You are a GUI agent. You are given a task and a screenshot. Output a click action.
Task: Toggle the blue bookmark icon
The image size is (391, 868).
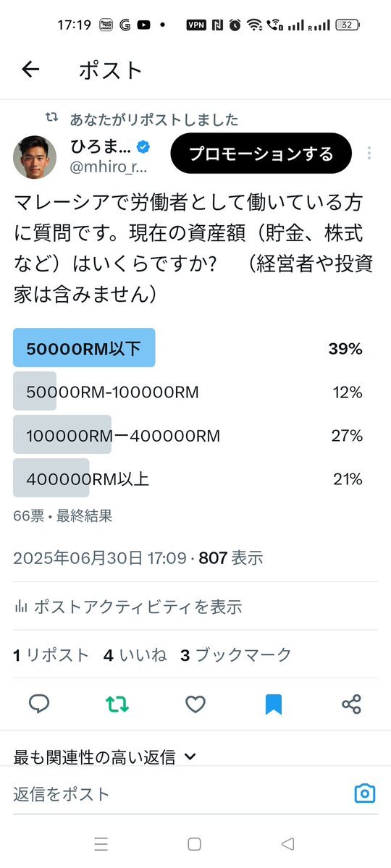(x=274, y=704)
